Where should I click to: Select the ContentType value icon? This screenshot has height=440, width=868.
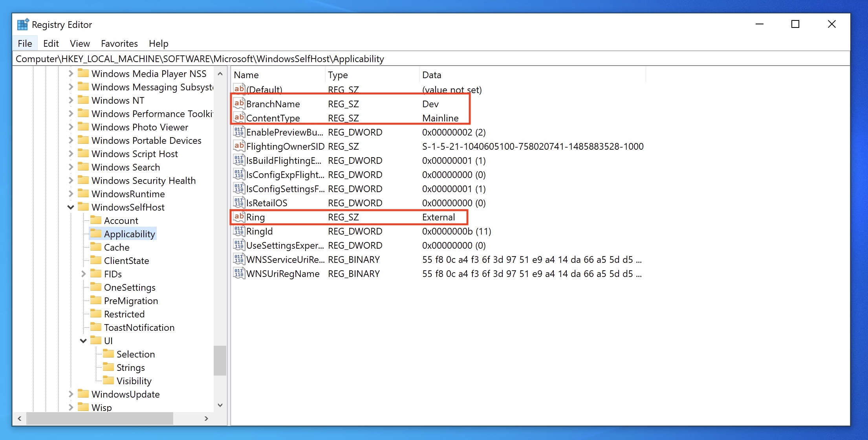coord(239,118)
